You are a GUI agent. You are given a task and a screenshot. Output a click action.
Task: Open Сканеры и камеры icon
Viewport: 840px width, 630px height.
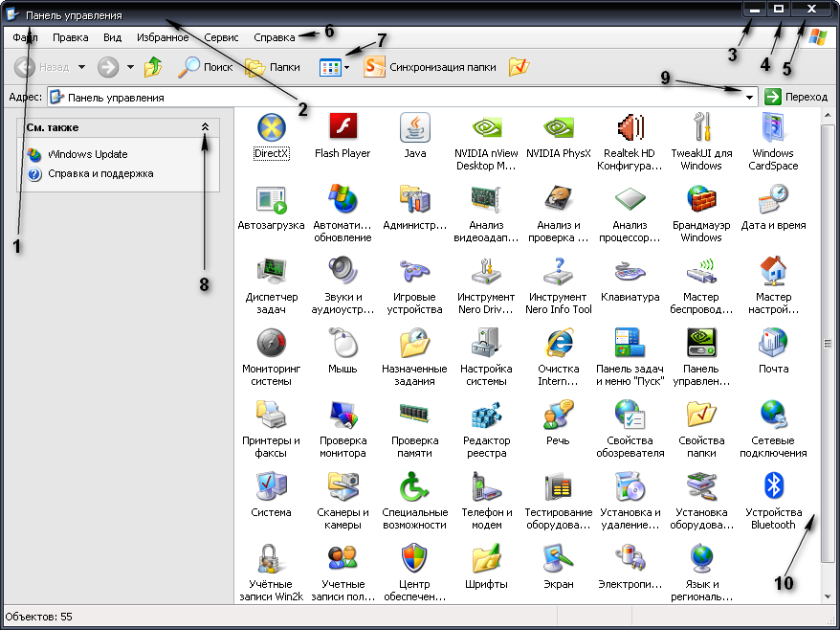pos(343,486)
